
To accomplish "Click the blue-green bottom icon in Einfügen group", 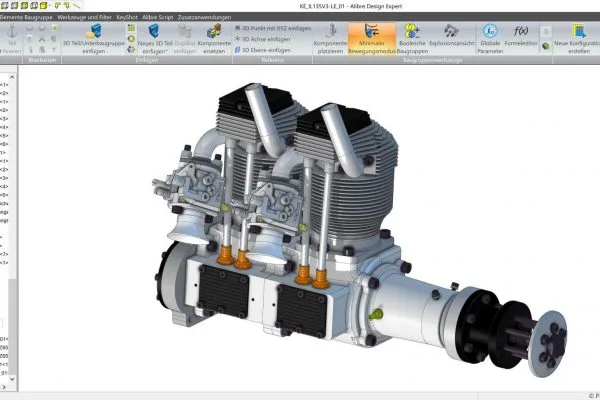I will [131, 49].
